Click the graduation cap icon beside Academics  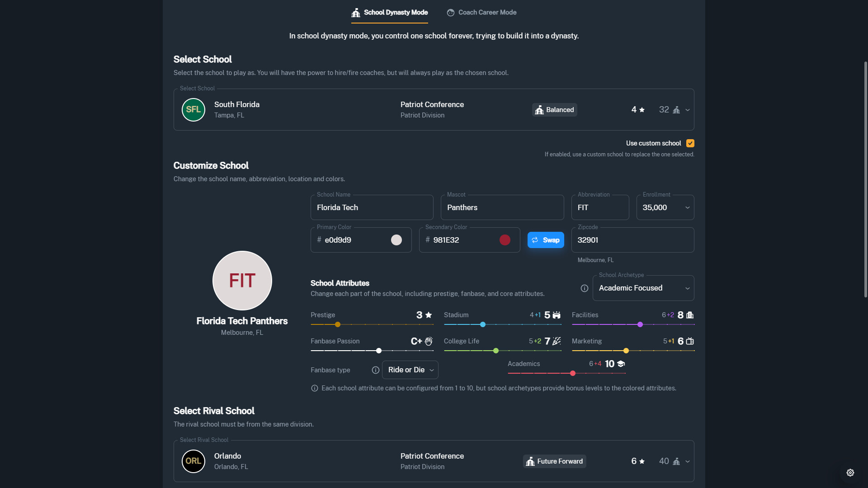tap(620, 363)
